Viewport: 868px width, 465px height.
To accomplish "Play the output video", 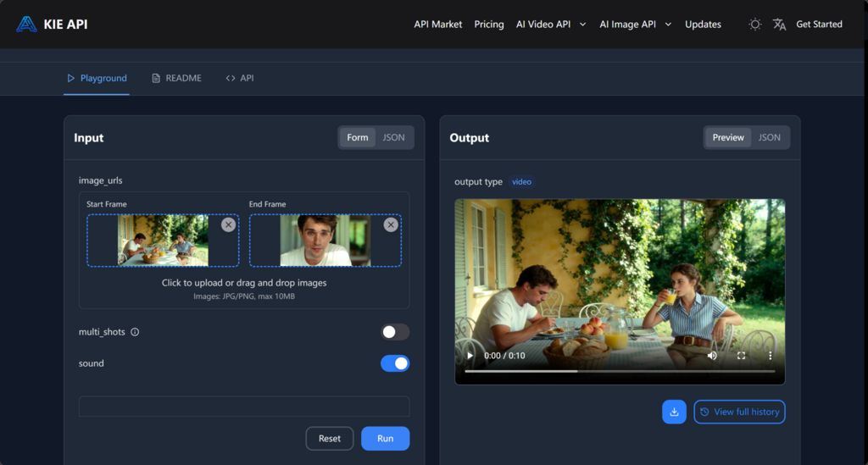I will pyautogui.click(x=470, y=356).
